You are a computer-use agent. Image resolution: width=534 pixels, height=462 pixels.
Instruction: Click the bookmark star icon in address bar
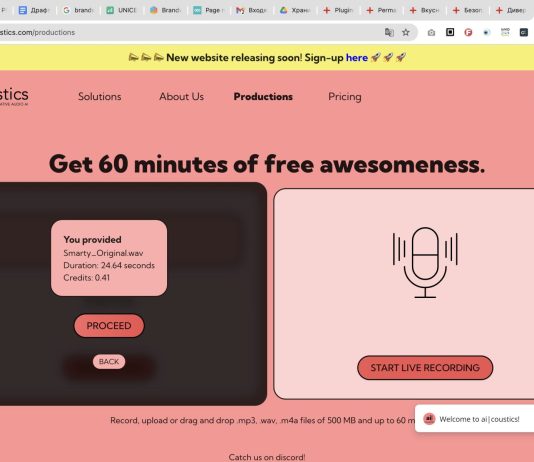pyautogui.click(x=406, y=32)
